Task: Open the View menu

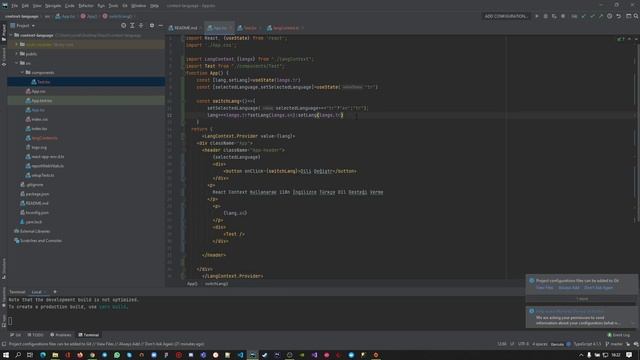Action: (x=37, y=6)
